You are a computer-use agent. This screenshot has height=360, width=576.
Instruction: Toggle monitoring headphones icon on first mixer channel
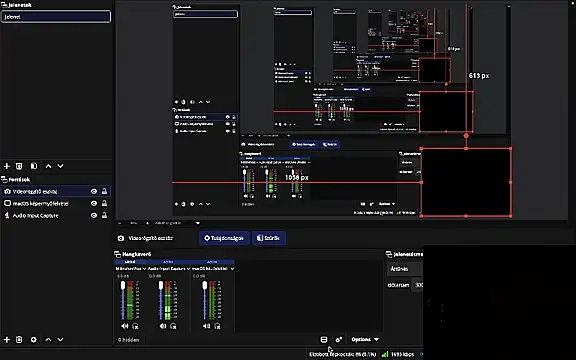(136, 326)
